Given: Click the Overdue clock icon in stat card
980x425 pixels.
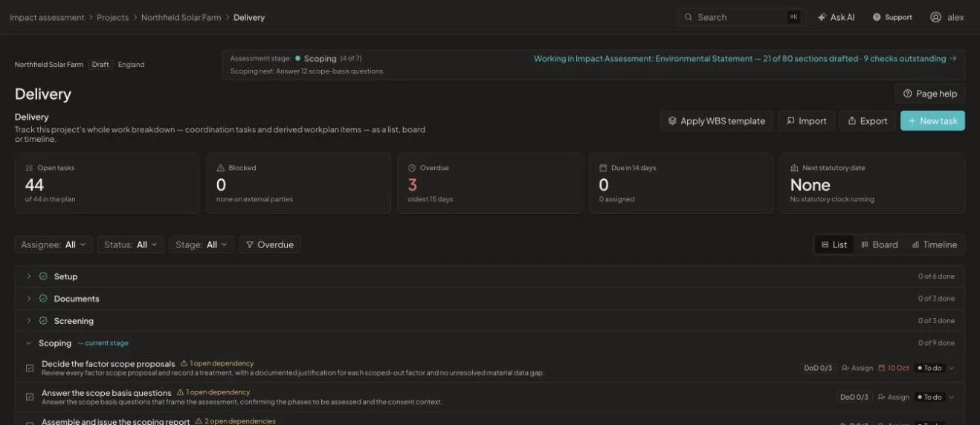Looking at the screenshot, I should (x=412, y=168).
